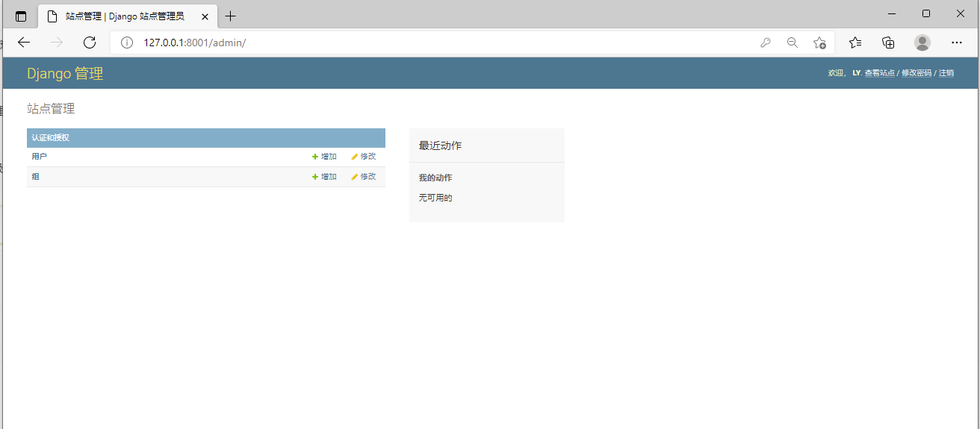Click the 站点管理 page heading
This screenshot has width=980, height=429.
51,109
